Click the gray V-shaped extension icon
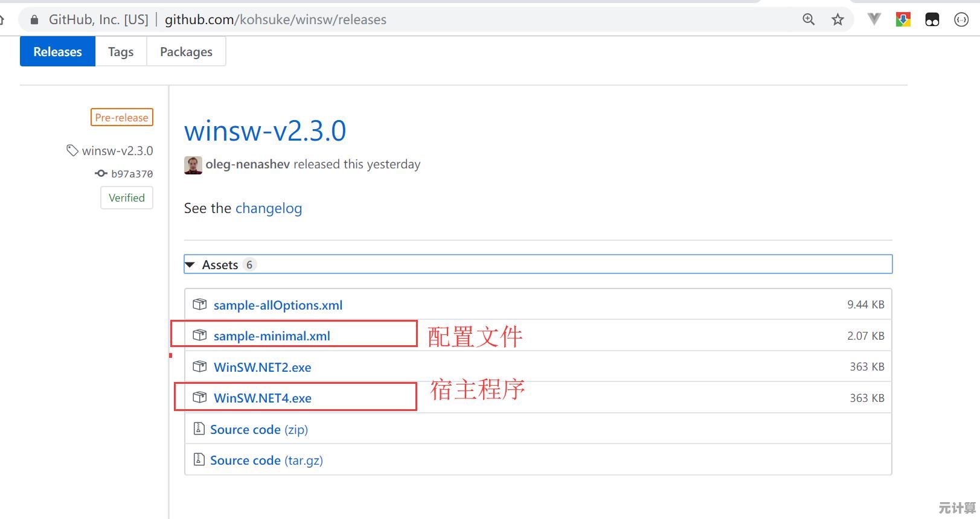This screenshot has height=519, width=980. 873,19
